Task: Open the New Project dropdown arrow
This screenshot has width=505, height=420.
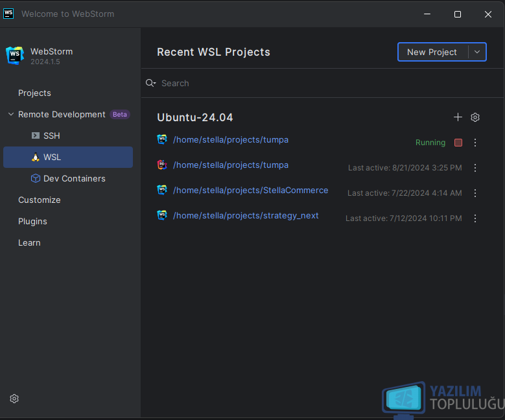Action: (477, 52)
